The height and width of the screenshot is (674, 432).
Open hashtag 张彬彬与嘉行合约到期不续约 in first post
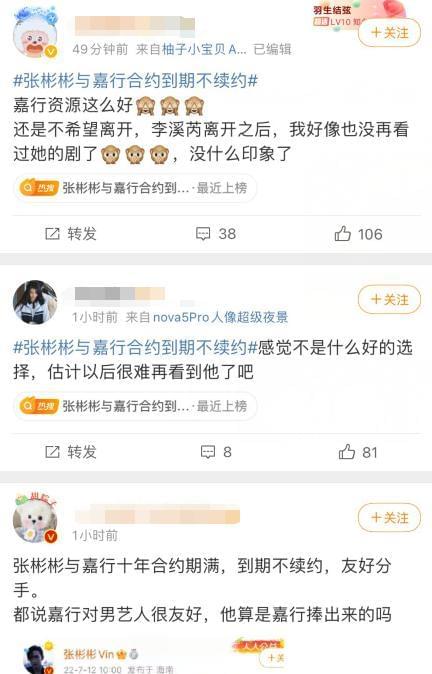coord(135,81)
